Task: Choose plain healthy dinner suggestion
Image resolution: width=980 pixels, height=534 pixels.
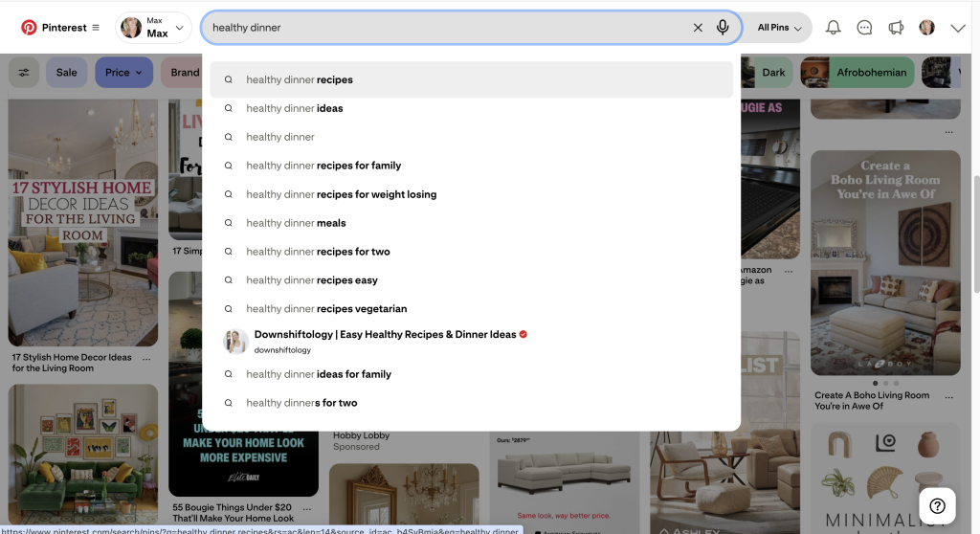Action: [x=471, y=137]
